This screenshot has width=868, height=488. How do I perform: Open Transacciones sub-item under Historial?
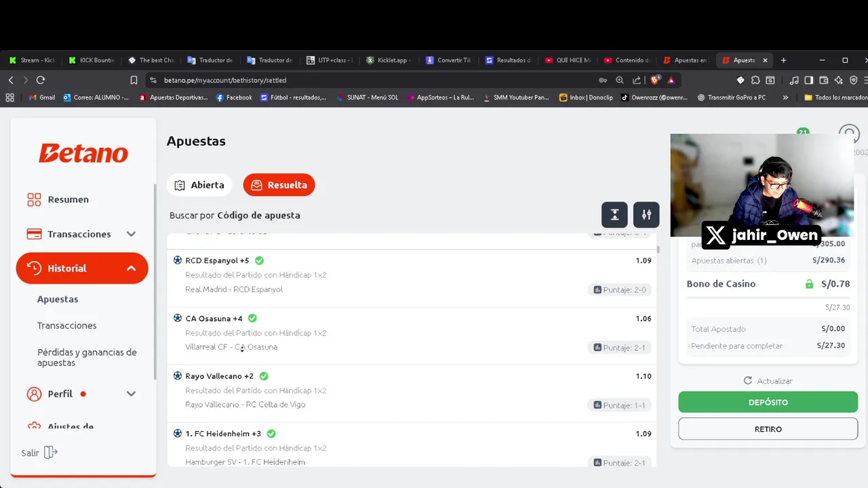pos(66,325)
